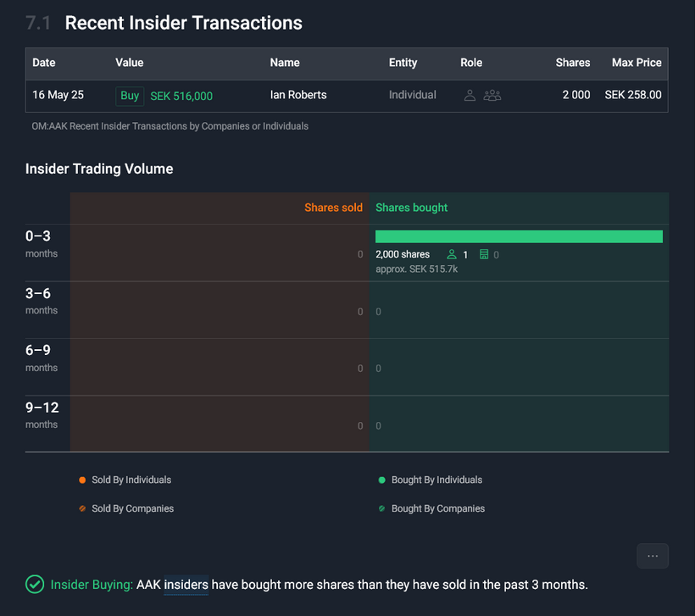Click the green shares bought bar for 0–3 months
The height and width of the screenshot is (616, 695).
coord(519,236)
